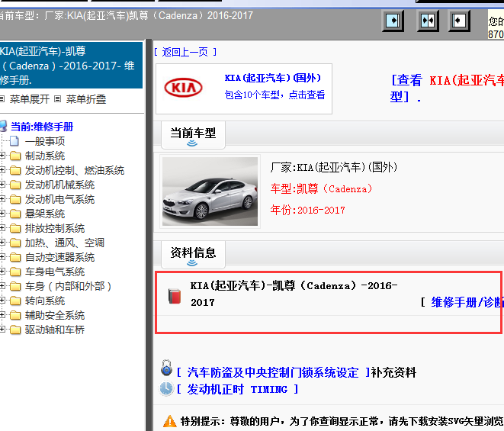
Task: Expand the 辅助安全系统 node
Action: coord(2,315)
